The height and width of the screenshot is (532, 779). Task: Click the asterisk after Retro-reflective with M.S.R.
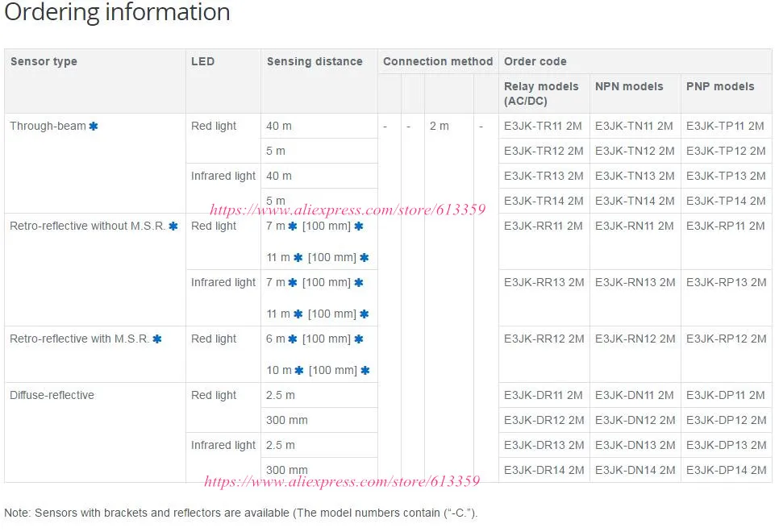point(157,339)
